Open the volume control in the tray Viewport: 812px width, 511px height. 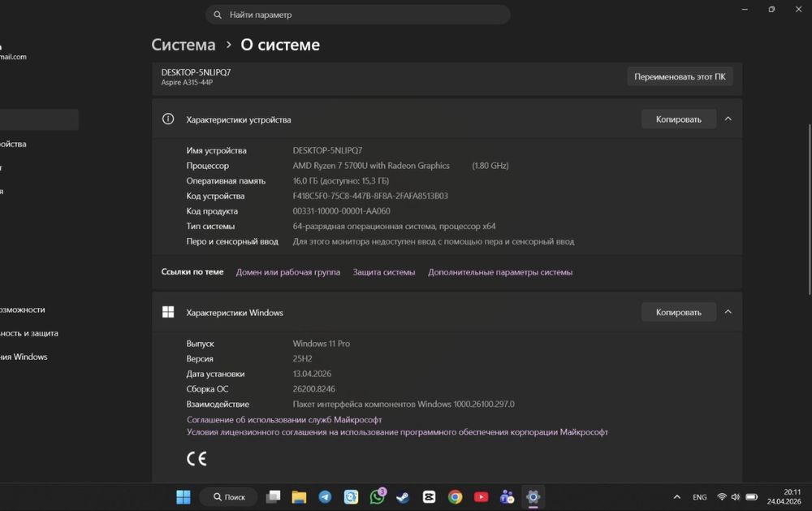tap(736, 497)
